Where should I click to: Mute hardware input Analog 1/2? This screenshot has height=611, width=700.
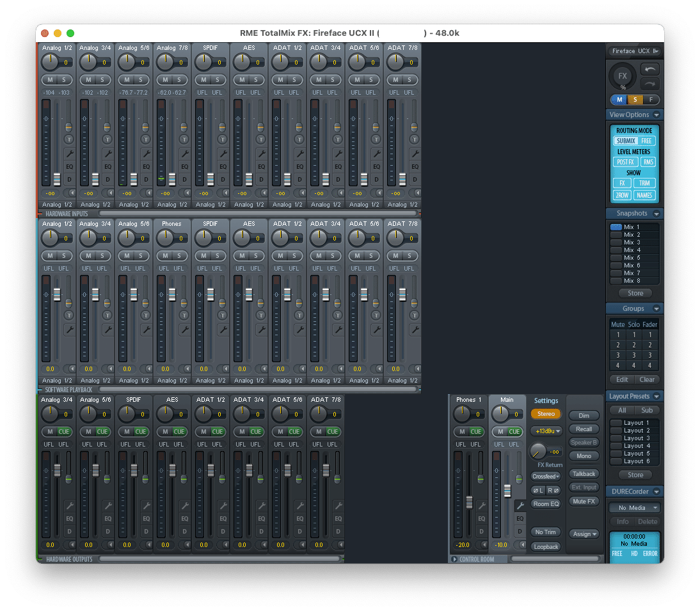(x=50, y=80)
